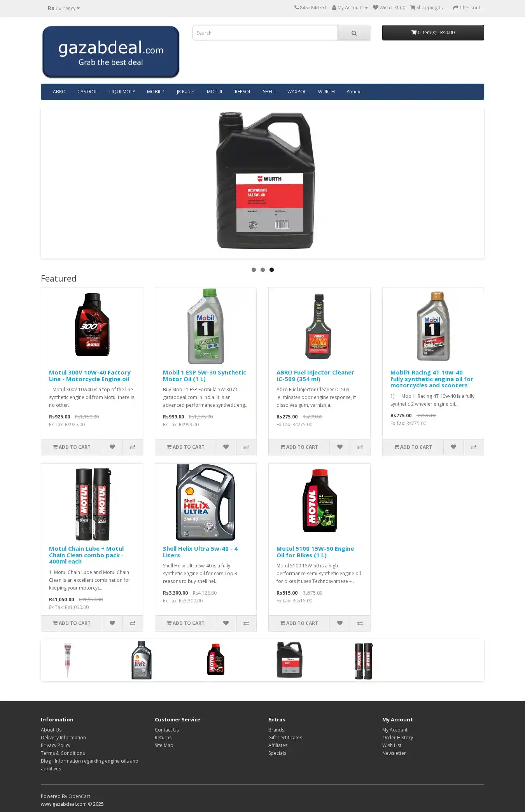Open the Wish List (0) header link

(389, 8)
